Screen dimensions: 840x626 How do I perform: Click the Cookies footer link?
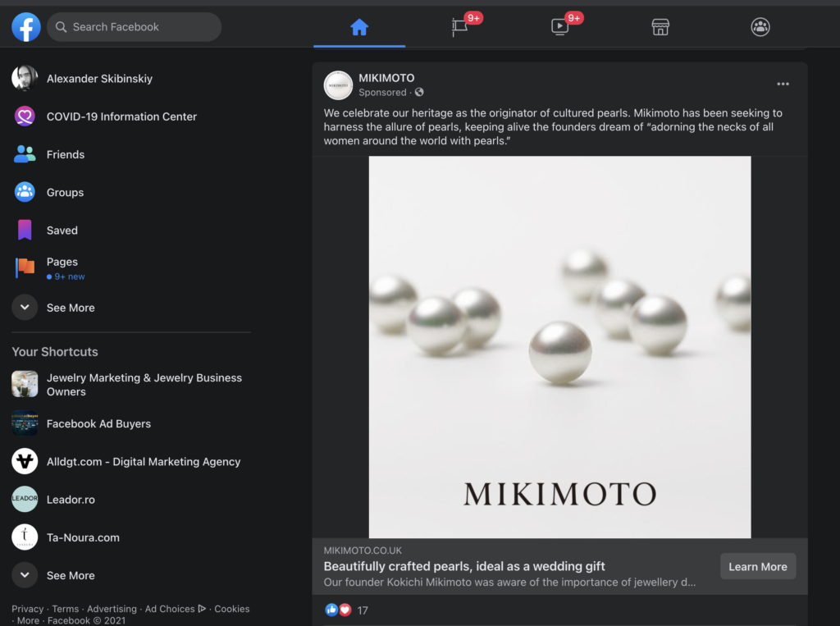pyautogui.click(x=232, y=609)
